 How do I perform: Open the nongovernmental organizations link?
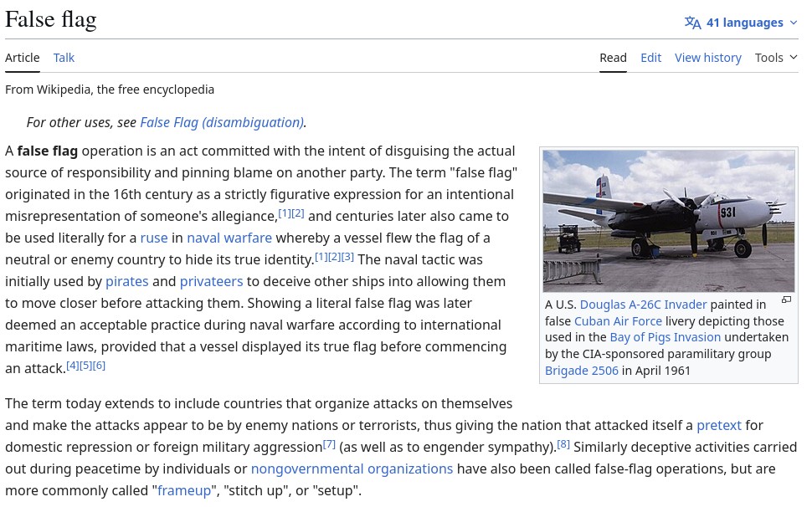pos(352,469)
